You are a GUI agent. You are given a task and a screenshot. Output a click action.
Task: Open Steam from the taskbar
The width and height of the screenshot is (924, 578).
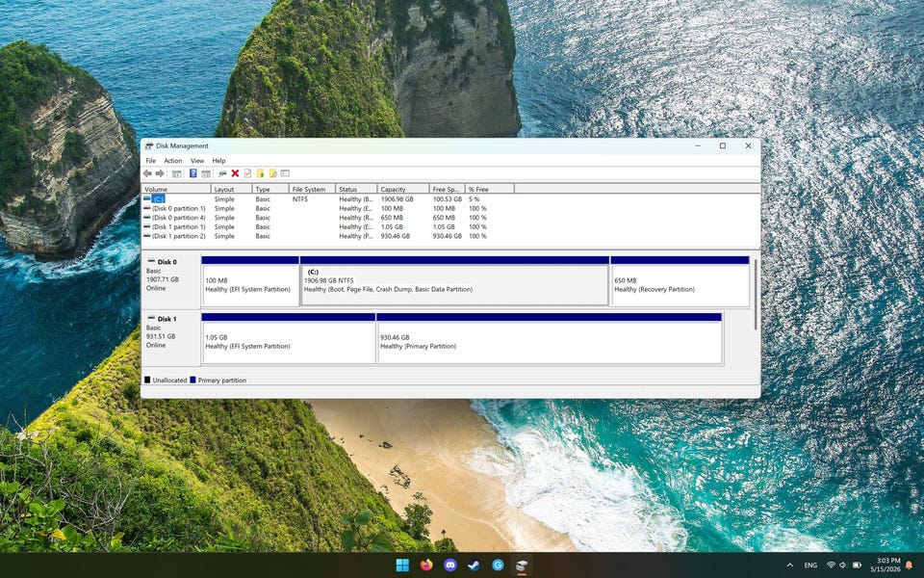474,565
